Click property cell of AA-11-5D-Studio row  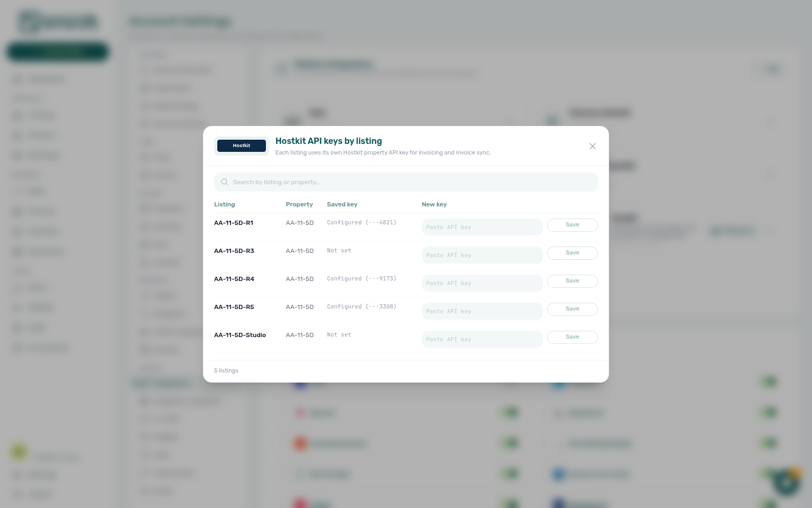[300, 335]
